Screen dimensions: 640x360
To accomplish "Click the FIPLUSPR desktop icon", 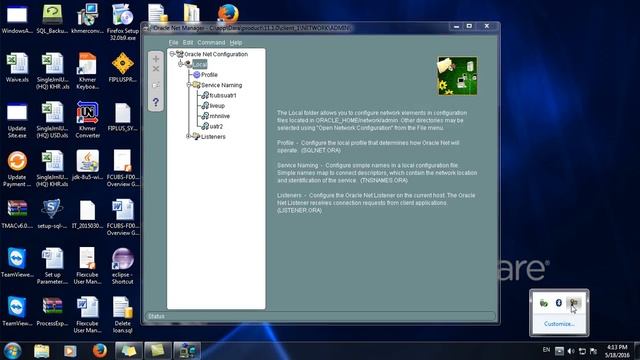I will pos(122,67).
